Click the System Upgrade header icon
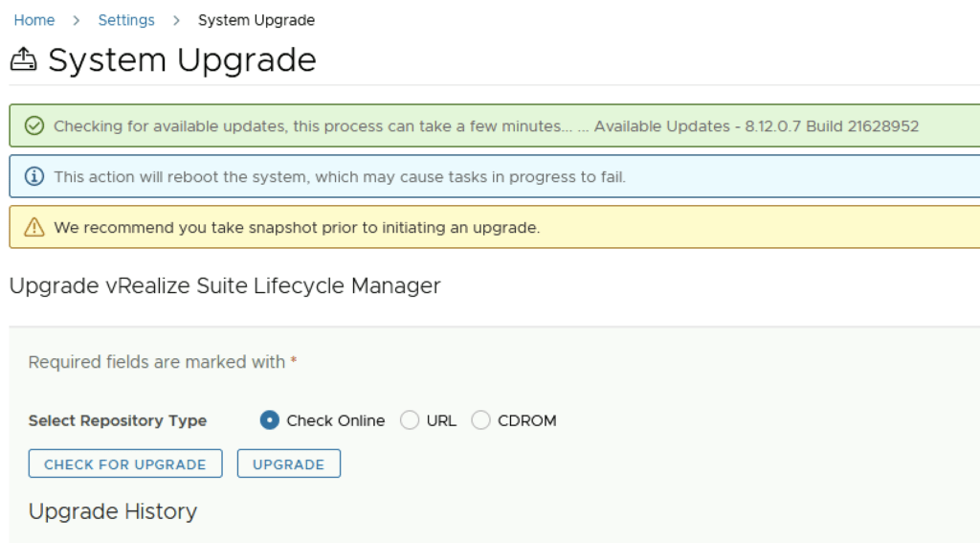Screen dimensions: 980x543 24,59
